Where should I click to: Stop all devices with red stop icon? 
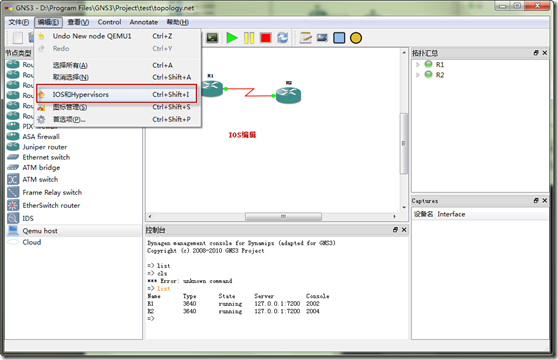pyautogui.click(x=265, y=37)
